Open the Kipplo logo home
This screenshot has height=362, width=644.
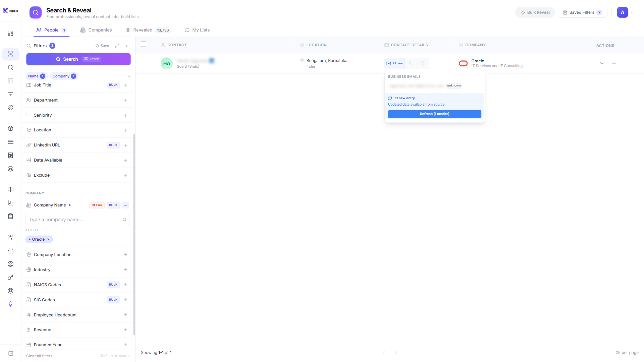click(10, 11)
